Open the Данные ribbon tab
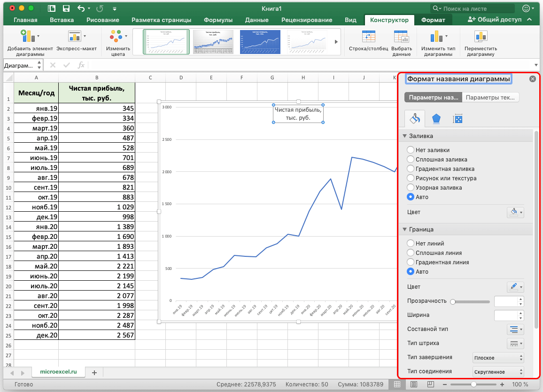Screen dimensions: 543x392 256,20
